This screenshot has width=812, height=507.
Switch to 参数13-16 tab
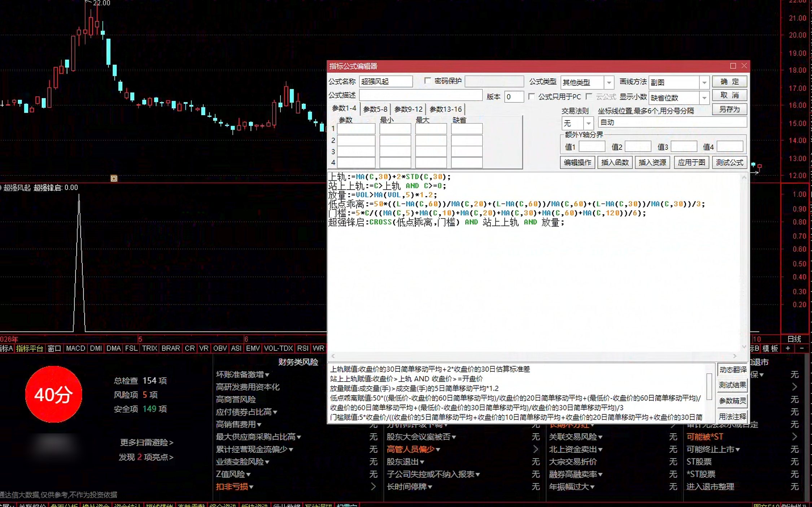click(x=446, y=109)
